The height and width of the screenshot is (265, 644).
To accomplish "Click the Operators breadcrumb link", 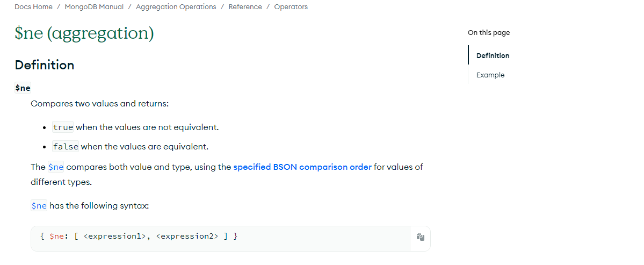I will 291,7.
